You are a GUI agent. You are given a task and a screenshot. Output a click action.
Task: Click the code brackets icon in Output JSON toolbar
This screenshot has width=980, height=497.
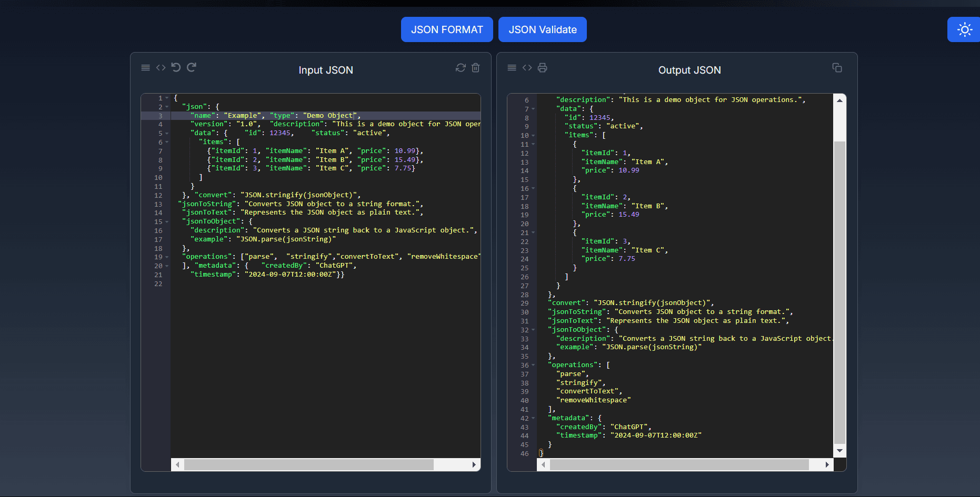(527, 67)
